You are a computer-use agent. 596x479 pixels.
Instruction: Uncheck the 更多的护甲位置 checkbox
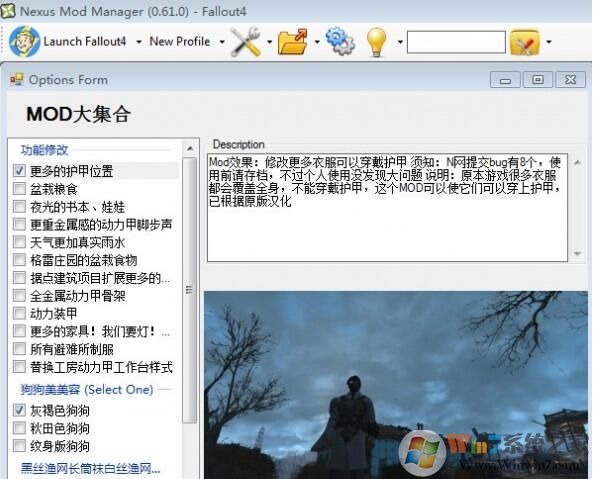click(19, 171)
